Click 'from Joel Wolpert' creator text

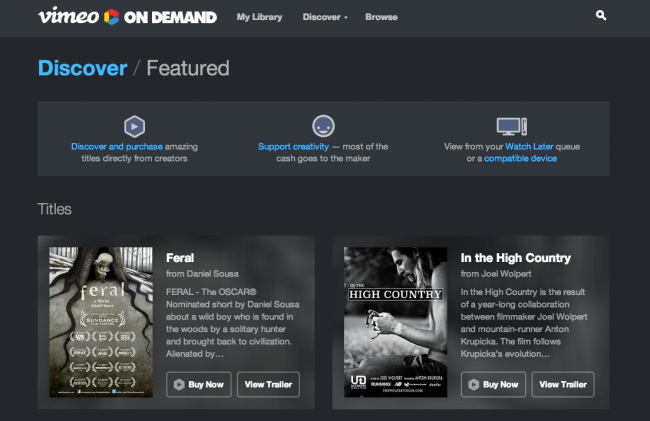(x=496, y=273)
